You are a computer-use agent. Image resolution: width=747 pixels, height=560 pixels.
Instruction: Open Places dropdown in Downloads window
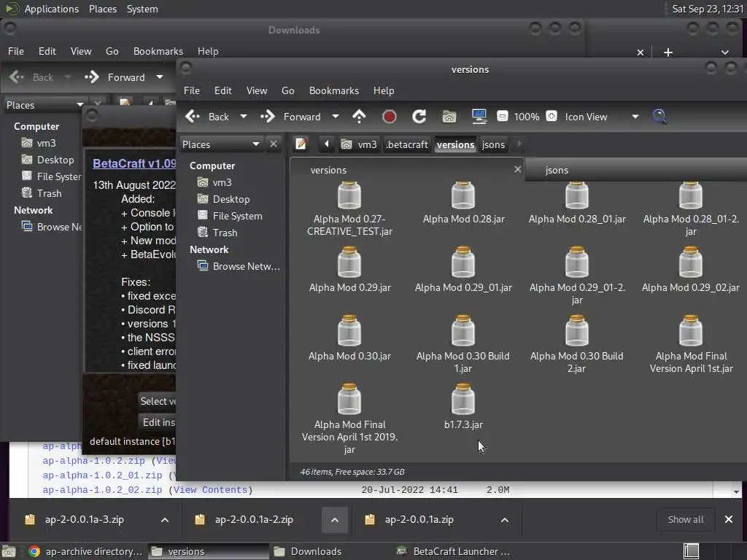pyautogui.click(x=44, y=105)
